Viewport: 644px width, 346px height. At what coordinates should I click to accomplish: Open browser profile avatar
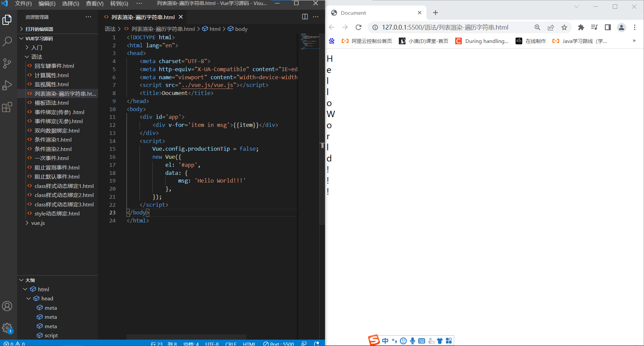coord(622,28)
